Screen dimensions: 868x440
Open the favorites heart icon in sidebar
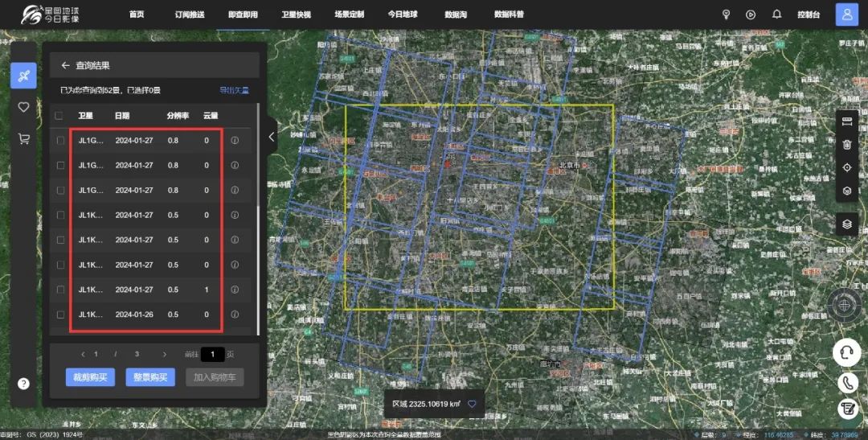click(x=23, y=107)
